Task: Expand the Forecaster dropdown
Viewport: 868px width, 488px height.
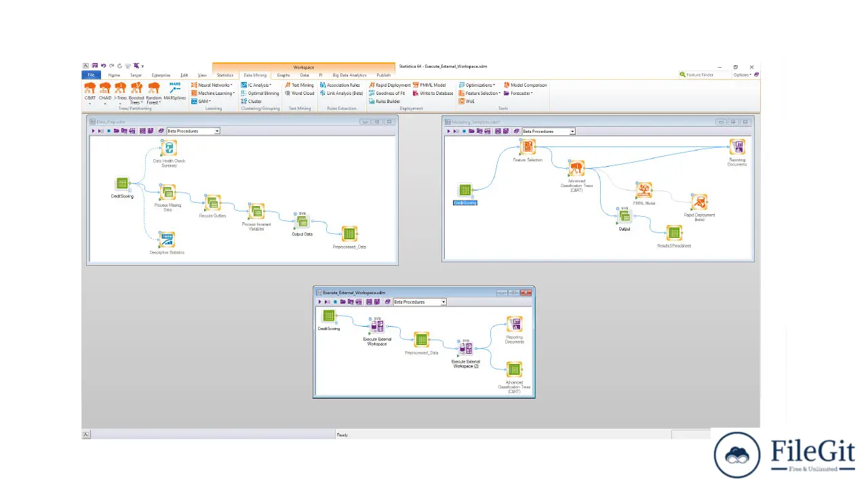Action: pos(518,93)
